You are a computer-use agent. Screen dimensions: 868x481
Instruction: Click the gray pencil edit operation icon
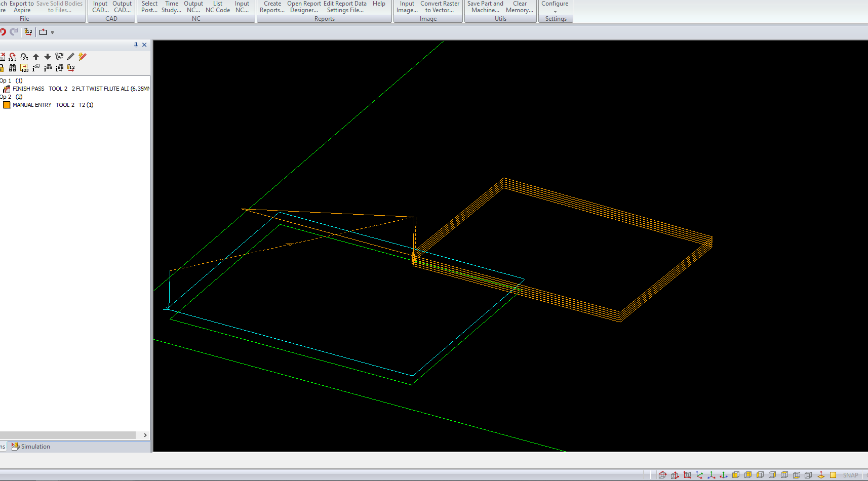(x=71, y=57)
